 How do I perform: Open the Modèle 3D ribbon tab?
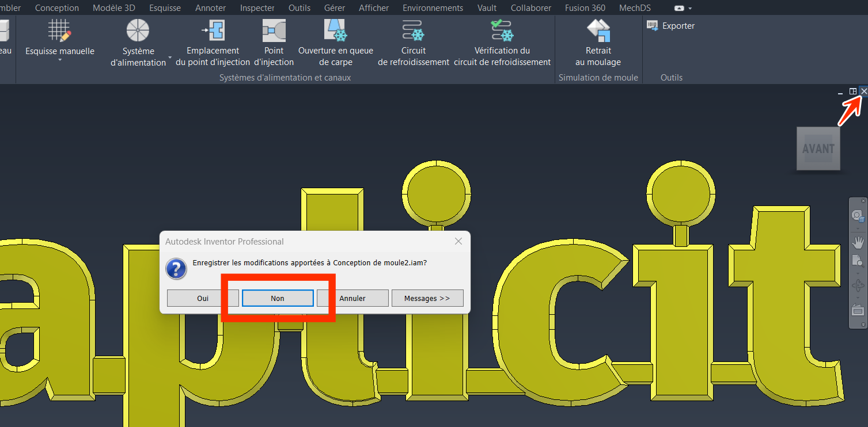[114, 8]
